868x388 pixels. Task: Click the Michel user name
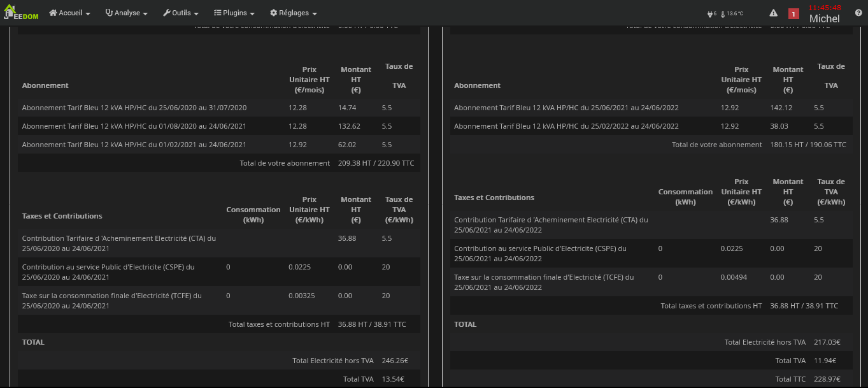pyautogui.click(x=824, y=18)
